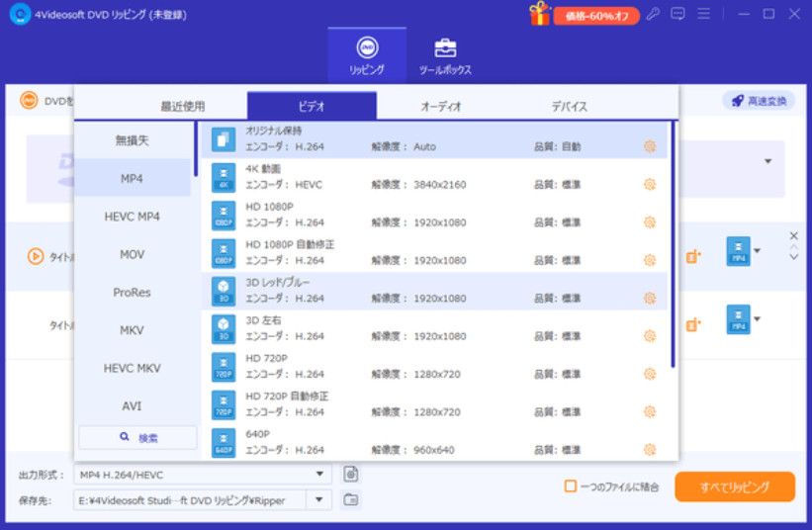Open settings gear for 640P preset

[650, 449]
